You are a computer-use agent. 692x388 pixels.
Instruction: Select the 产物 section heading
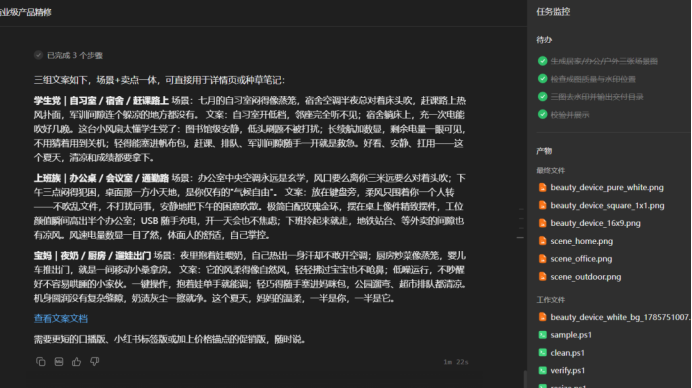point(544,151)
